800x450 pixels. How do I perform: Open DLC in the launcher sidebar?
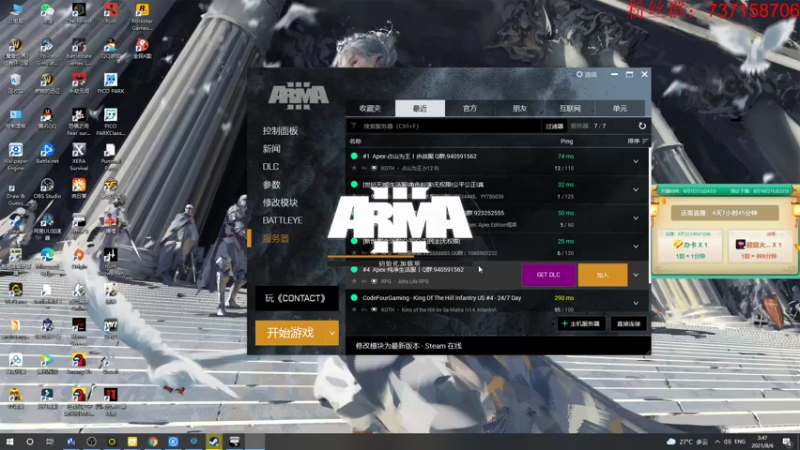click(270, 167)
